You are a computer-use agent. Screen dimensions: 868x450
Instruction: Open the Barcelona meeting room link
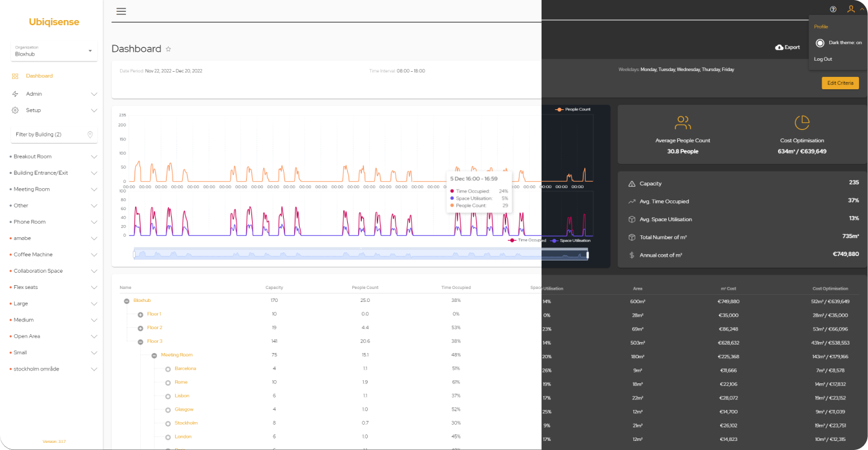pos(185,369)
